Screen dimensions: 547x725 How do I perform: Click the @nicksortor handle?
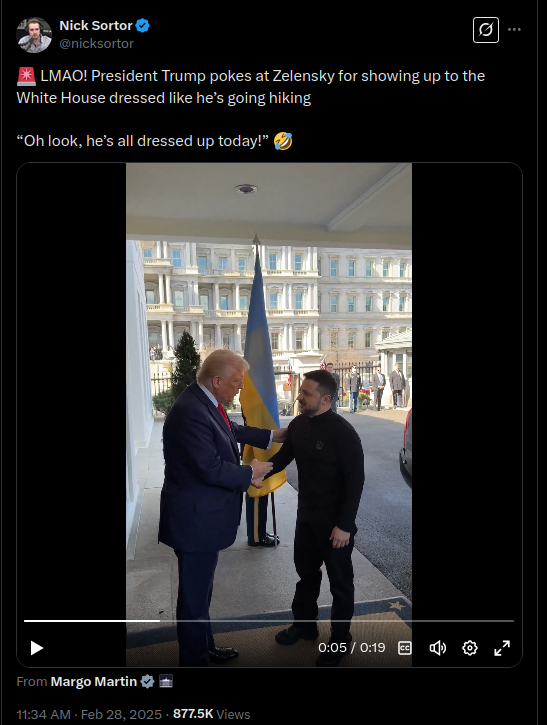pyautogui.click(x=96, y=43)
